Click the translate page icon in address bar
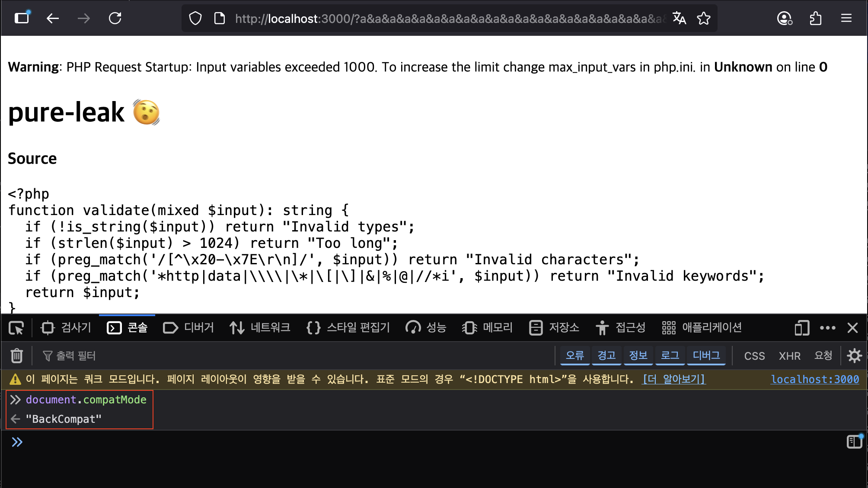868x488 pixels. click(679, 19)
